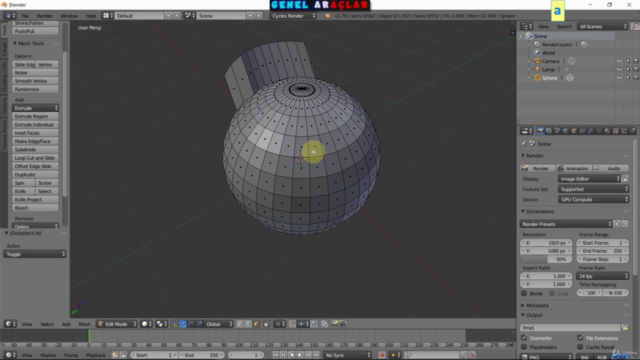
Task: Open the Select menu in viewport header
Action: [47, 324]
